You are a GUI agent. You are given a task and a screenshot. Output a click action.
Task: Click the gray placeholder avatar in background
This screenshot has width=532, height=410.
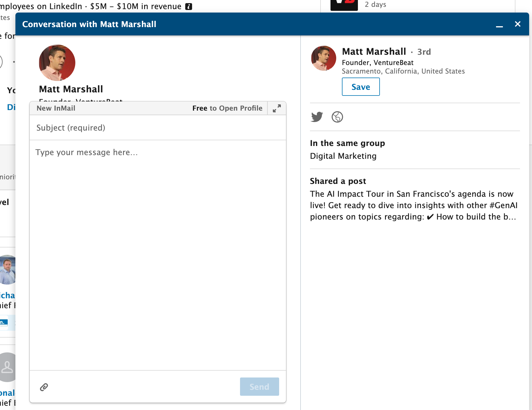coord(8,367)
